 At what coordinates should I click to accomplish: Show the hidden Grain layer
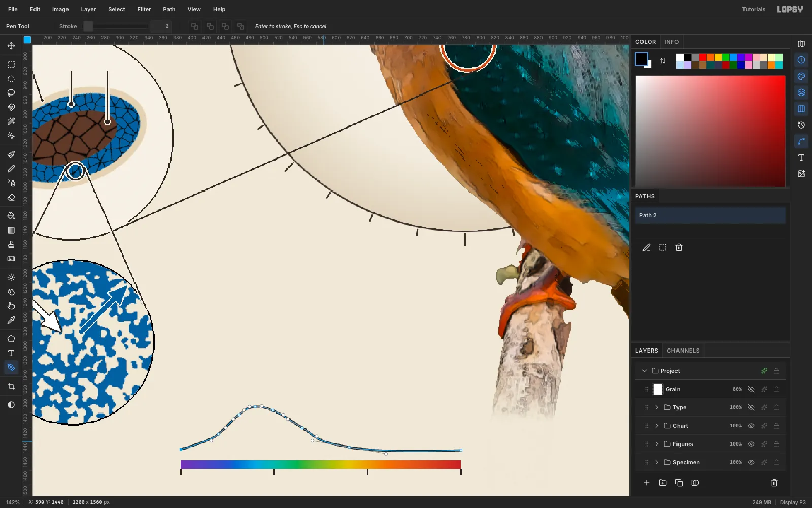tap(751, 389)
